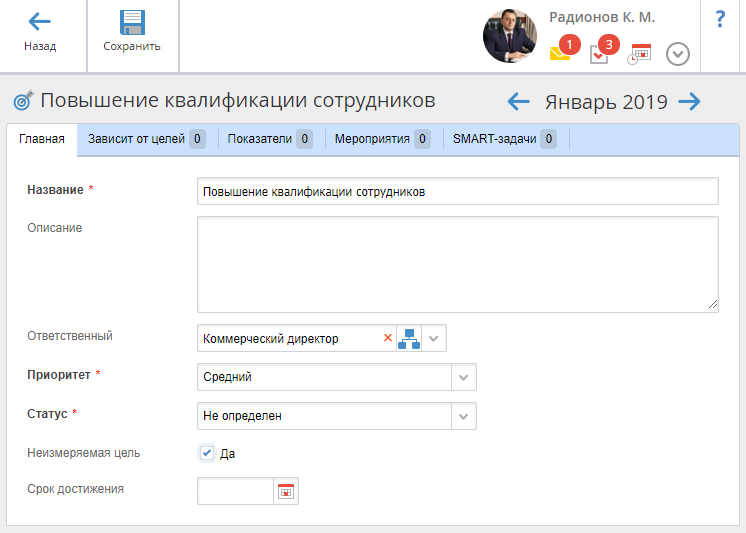The width and height of the screenshot is (746, 533).
Task: Click the Back arrow icon
Action: pos(40,22)
